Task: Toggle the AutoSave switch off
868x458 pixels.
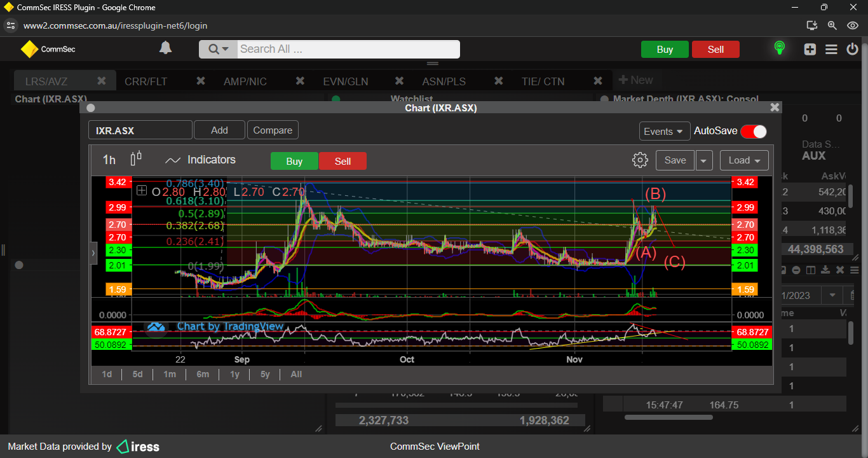Action: point(754,131)
